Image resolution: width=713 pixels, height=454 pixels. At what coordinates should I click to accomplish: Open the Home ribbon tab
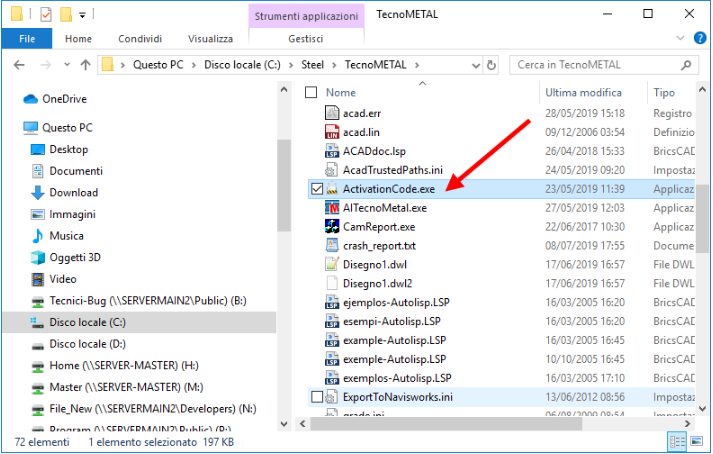[x=78, y=39]
